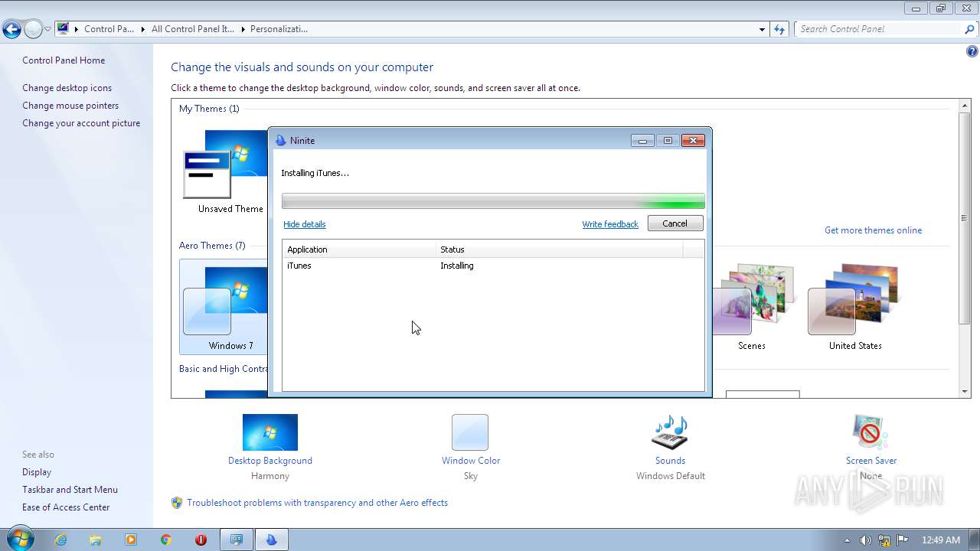980x551 pixels.
Task: Click Change mouse pointers link
Action: (x=70, y=106)
